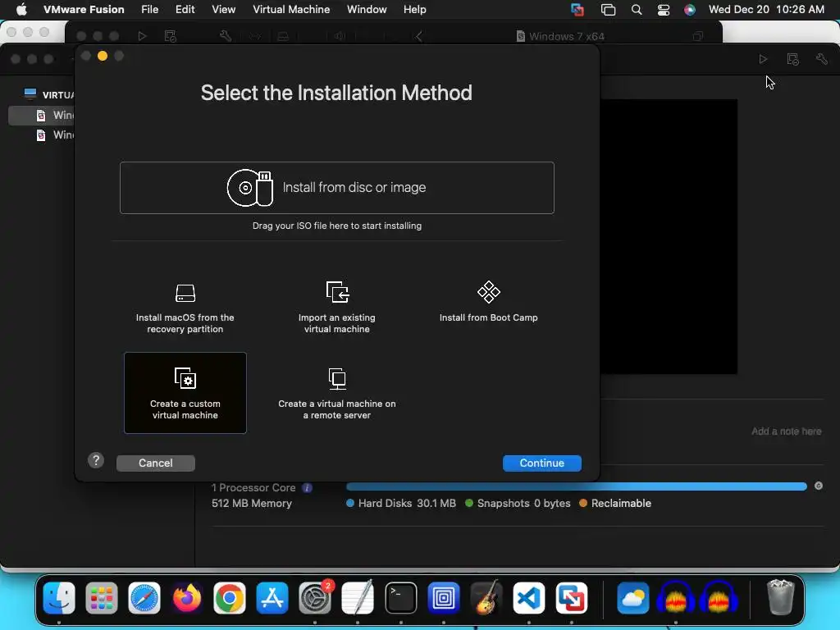Screen dimensions: 840x630
Task: Click the disk usage bar
Action: coord(577,486)
